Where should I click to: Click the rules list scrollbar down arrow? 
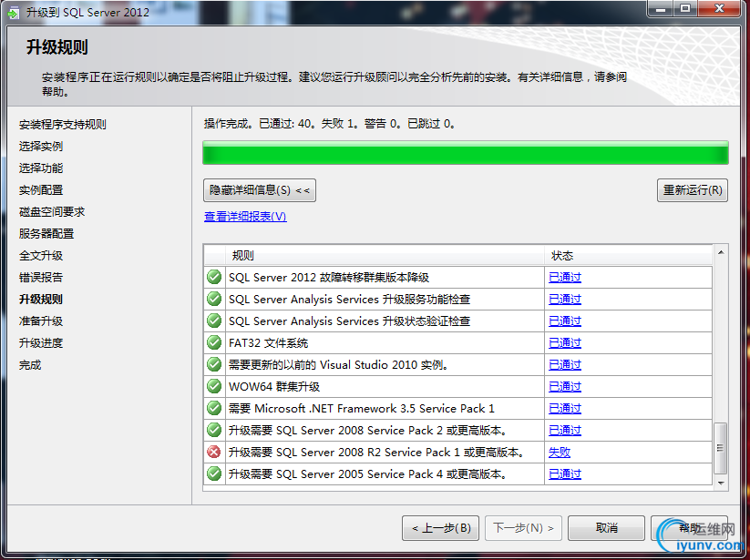click(720, 484)
